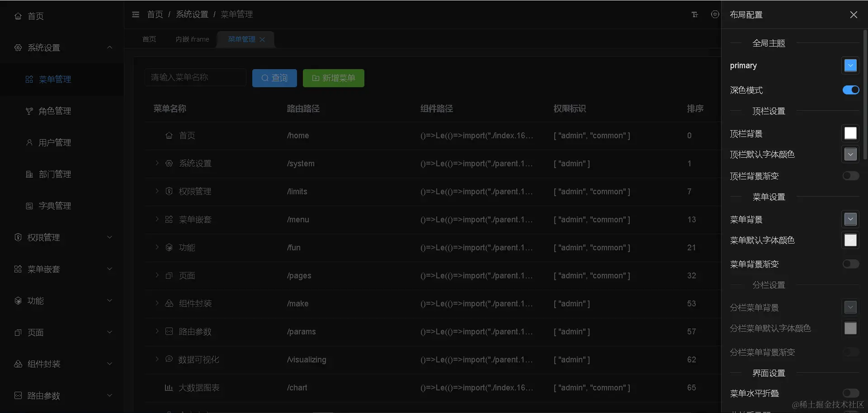Open the 菜单默认字体颜色 swatch
The height and width of the screenshot is (413, 868).
pos(850,240)
